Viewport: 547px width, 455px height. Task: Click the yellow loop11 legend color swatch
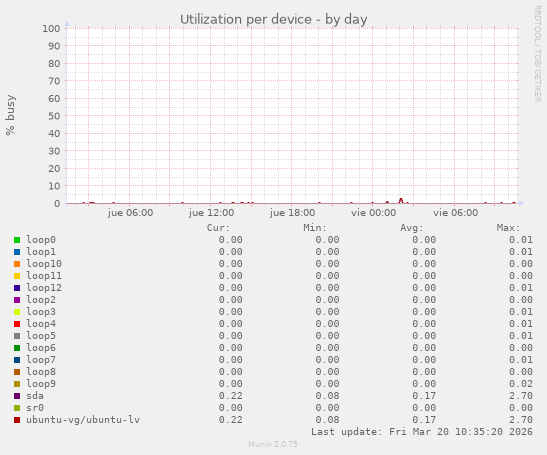(17, 276)
